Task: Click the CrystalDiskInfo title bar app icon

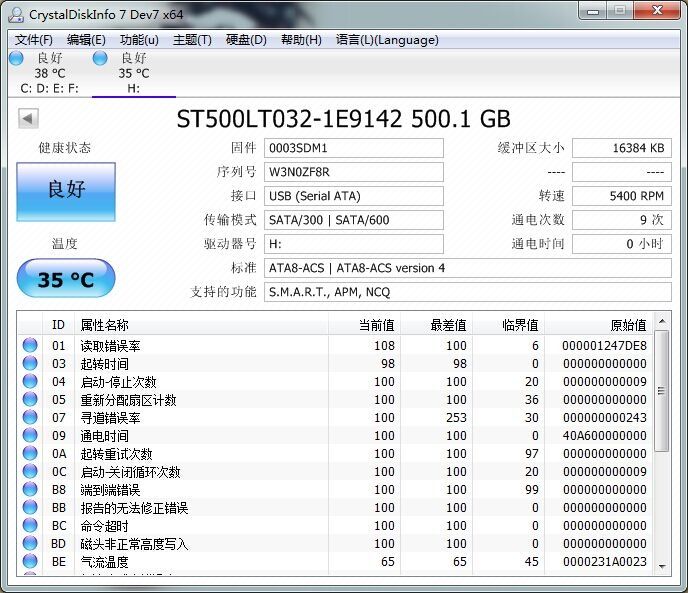Action: (16, 14)
